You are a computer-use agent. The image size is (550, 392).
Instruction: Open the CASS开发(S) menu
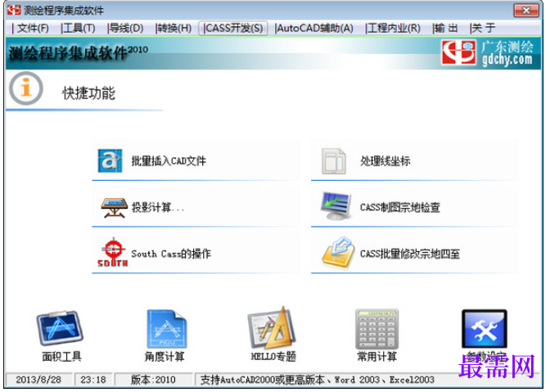(233, 28)
